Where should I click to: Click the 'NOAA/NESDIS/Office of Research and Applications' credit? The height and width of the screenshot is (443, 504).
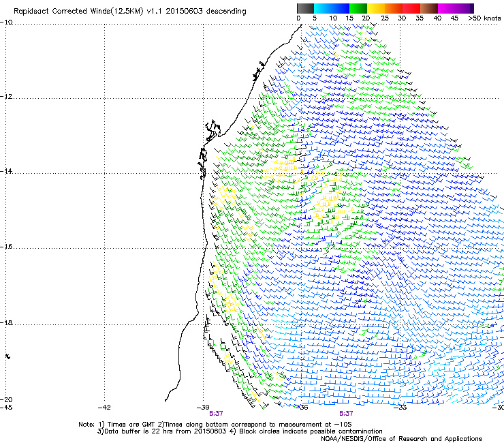[401, 439]
